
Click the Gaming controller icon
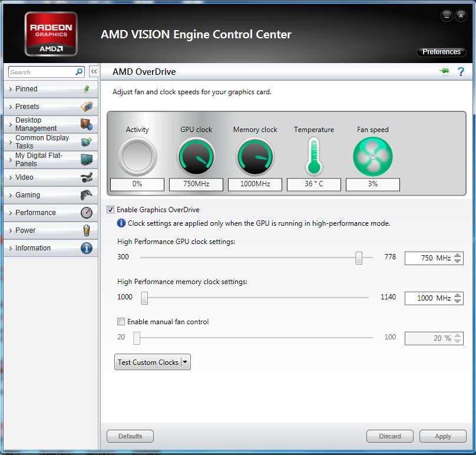[x=87, y=195]
